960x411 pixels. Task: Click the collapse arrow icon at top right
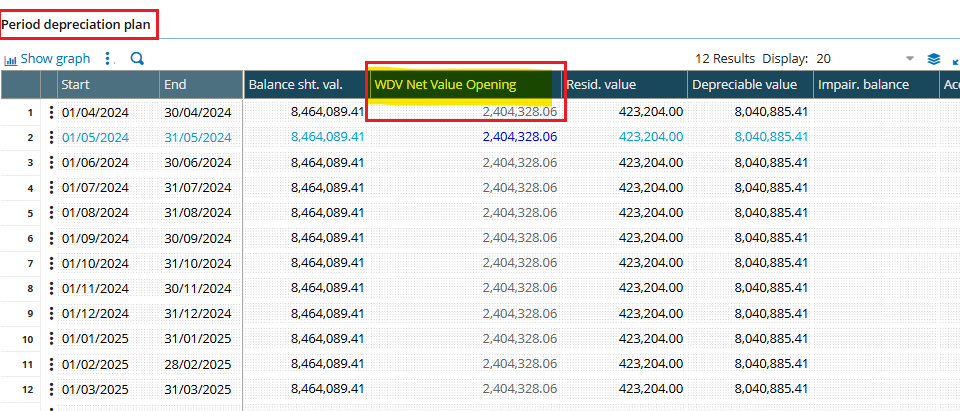click(955, 59)
